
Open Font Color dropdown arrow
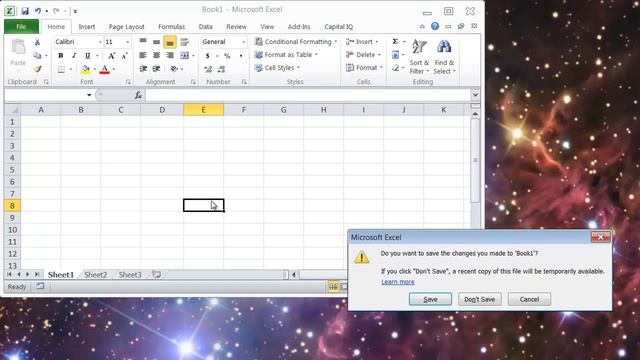113,69
